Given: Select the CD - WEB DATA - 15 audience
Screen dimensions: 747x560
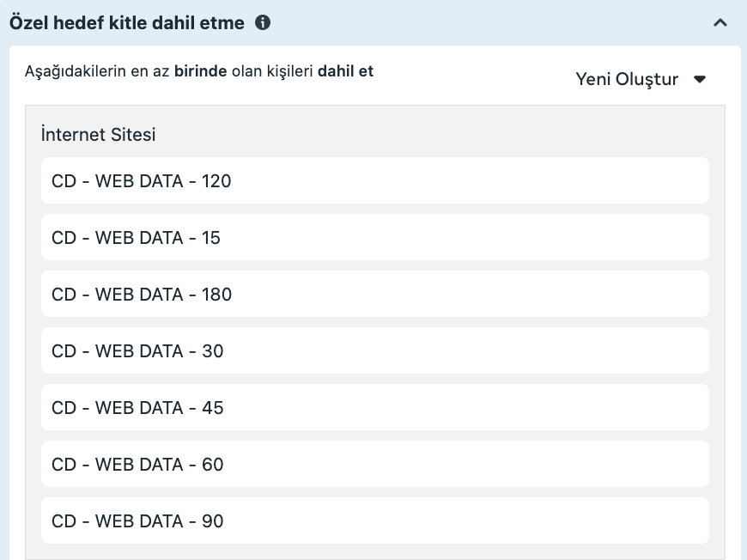Looking at the screenshot, I should point(374,238).
